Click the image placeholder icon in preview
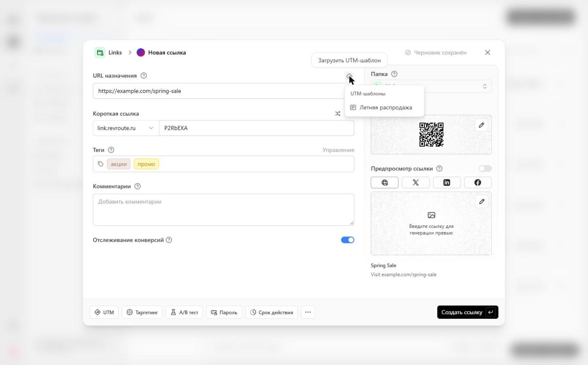The width and height of the screenshot is (588, 365). 431,215
